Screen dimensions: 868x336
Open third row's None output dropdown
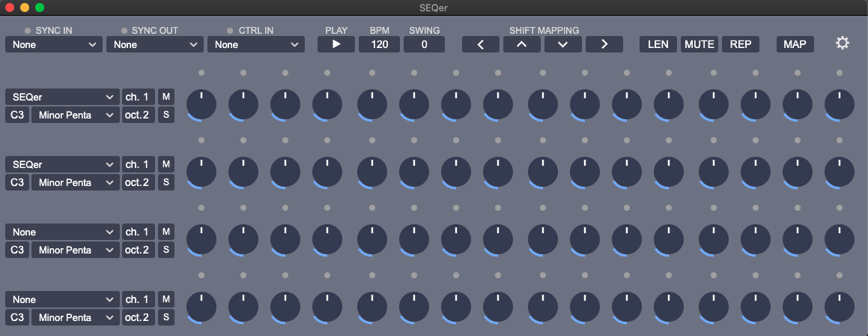tap(63, 232)
